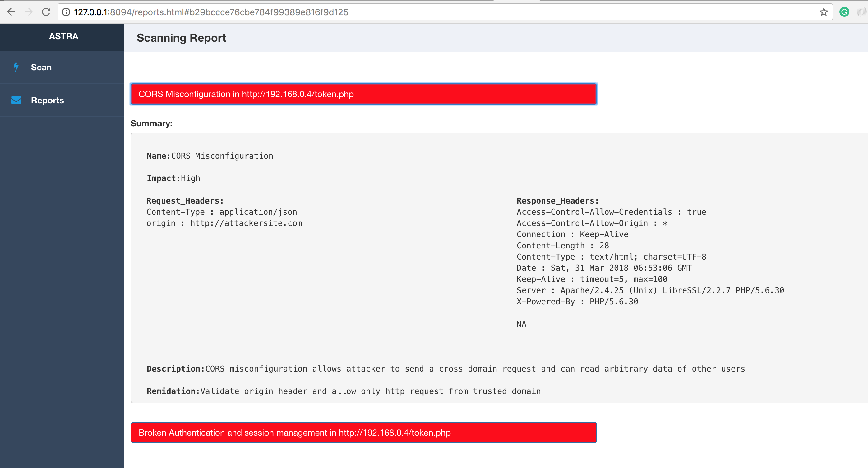Click the Response_Headers label
The image size is (868, 468).
557,201
